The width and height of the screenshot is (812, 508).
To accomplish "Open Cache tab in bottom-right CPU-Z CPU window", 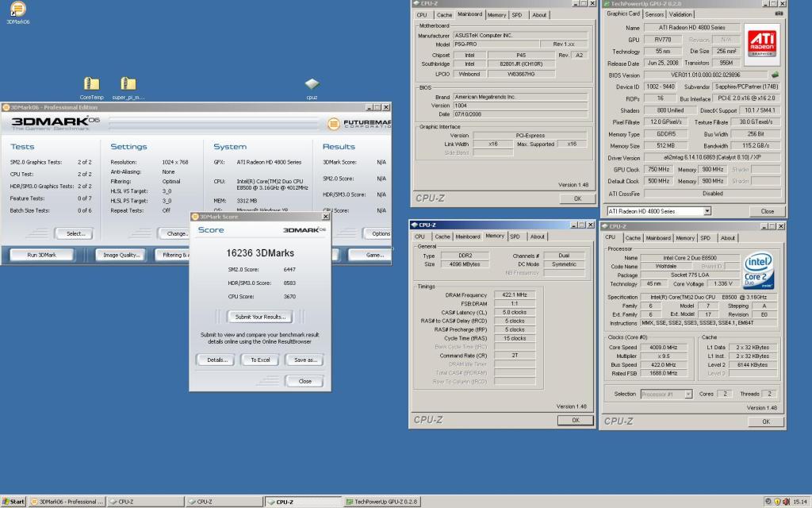I will tap(632, 238).
